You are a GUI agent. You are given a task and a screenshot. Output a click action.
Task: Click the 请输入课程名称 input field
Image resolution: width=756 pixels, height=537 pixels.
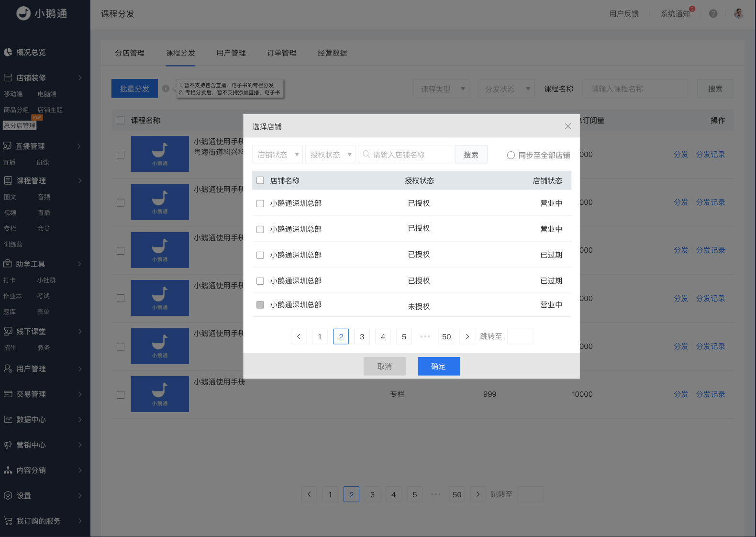coord(635,89)
